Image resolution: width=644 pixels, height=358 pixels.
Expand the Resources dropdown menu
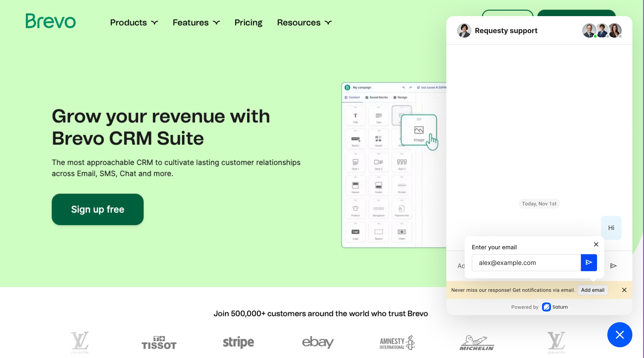pos(304,23)
